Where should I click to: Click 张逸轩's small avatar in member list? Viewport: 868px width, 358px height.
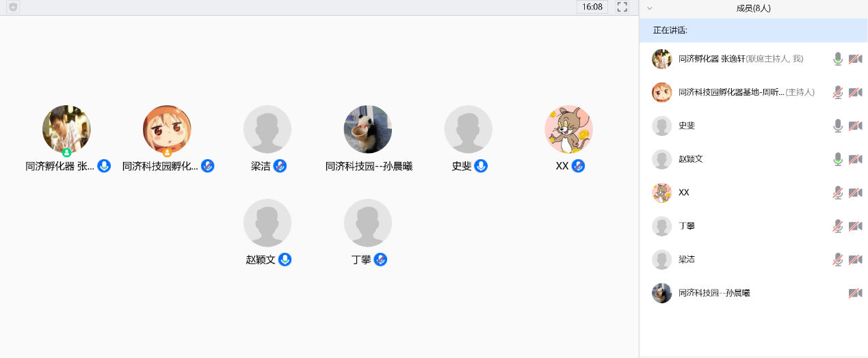pyautogui.click(x=661, y=59)
